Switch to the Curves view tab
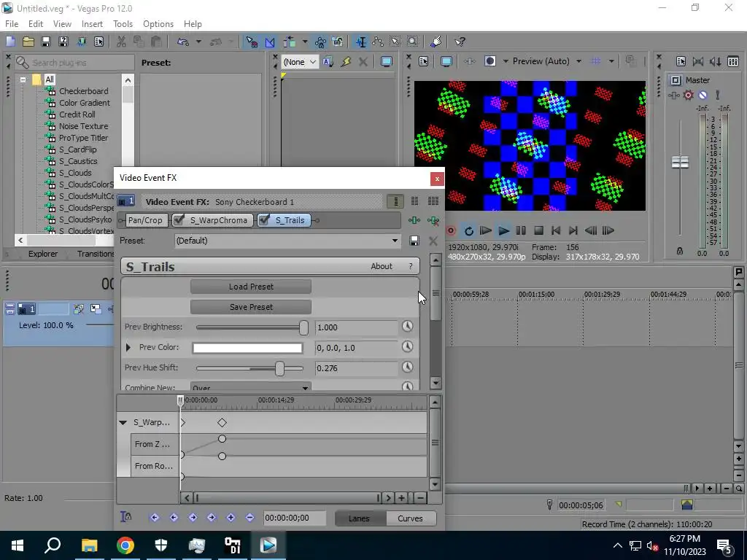The width and height of the screenshot is (747, 560). click(410, 518)
